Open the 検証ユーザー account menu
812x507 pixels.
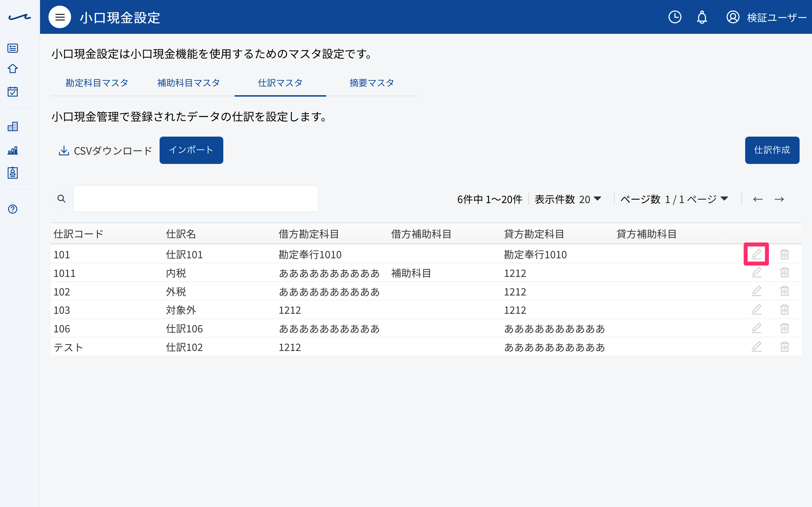pyautogui.click(x=766, y=17)
